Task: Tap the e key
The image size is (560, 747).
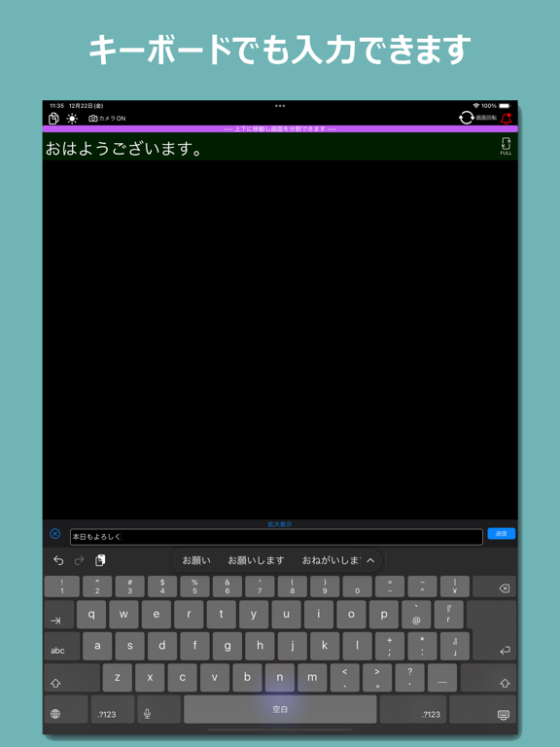Action: (157, 615)
